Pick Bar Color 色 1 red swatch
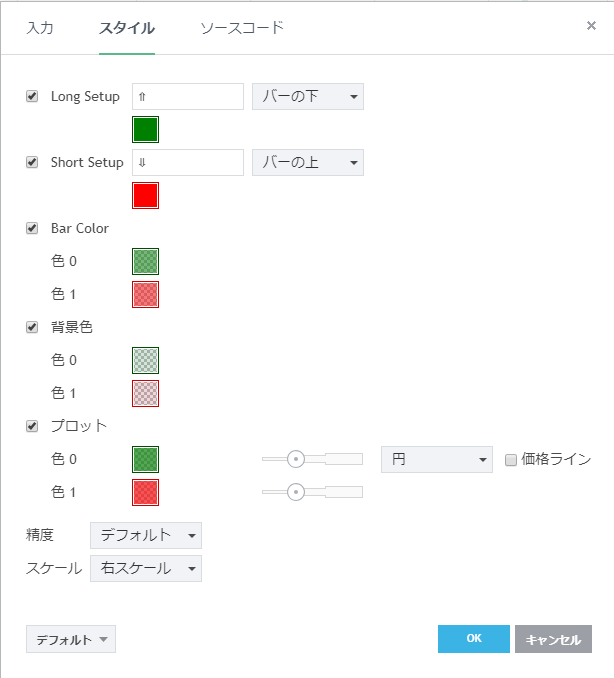Screen dimensions: 614x678 coord(145,294)
